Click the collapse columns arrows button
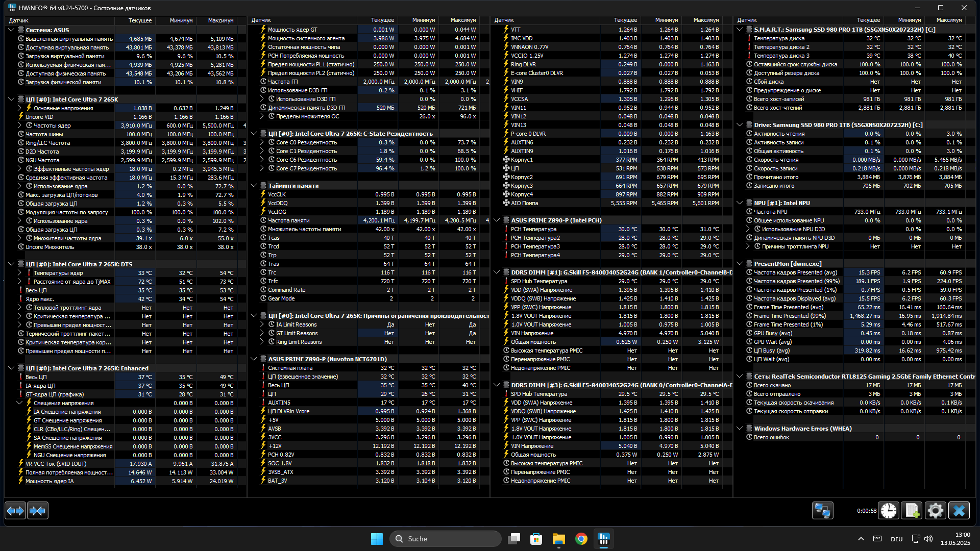 [x=38, y=511]
